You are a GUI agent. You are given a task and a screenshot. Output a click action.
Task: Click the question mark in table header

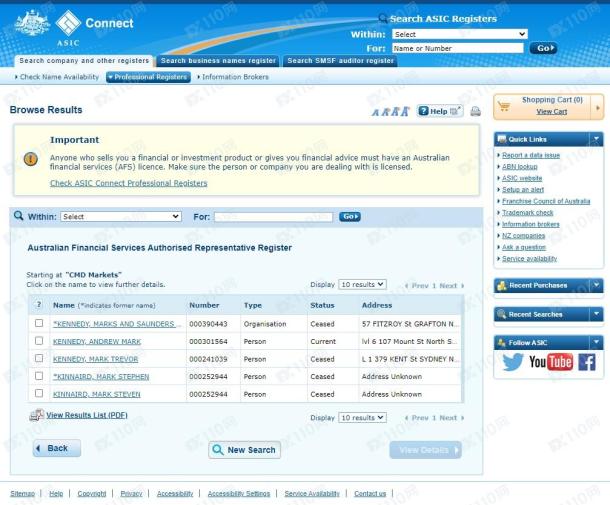pyautogui.click(x=39, y=304)
